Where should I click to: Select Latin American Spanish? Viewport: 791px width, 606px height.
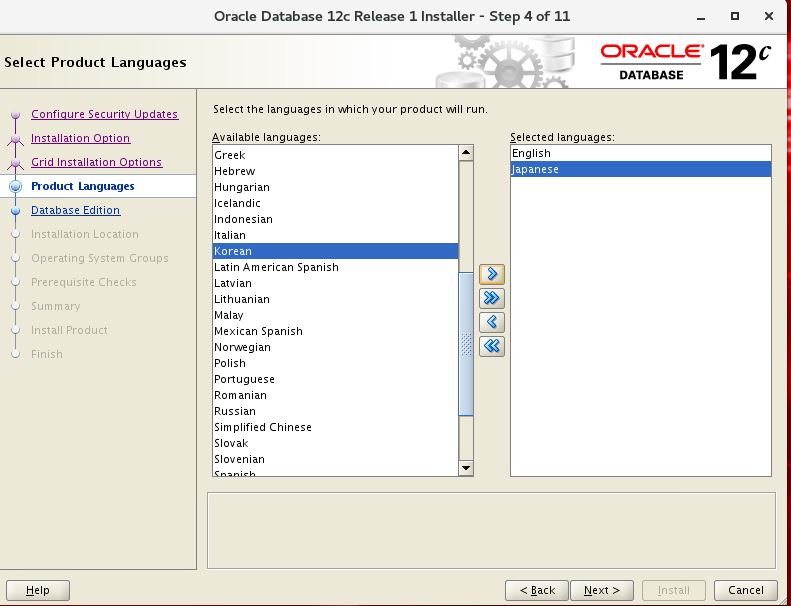coord(335,267)
